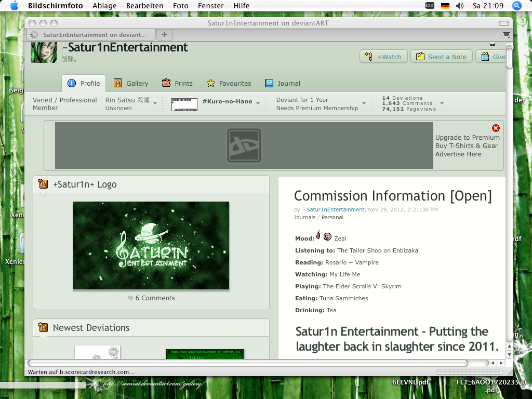
Task: Click the Buy T-Shirts & Gear link
Action: [467, 145]
